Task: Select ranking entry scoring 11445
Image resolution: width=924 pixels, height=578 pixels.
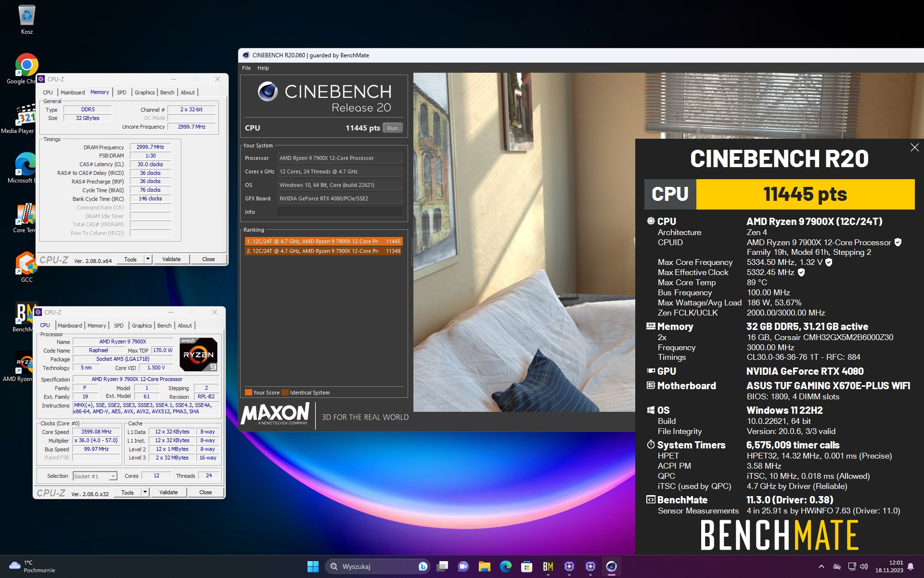Action: pos(323,241)
